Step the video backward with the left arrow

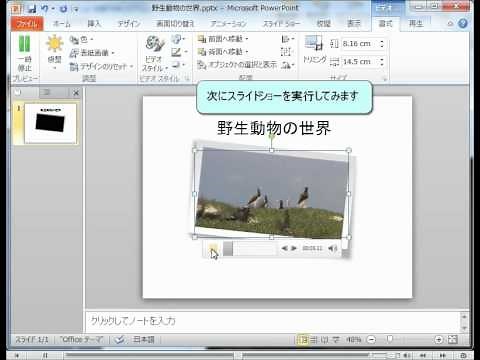point(284,248)
